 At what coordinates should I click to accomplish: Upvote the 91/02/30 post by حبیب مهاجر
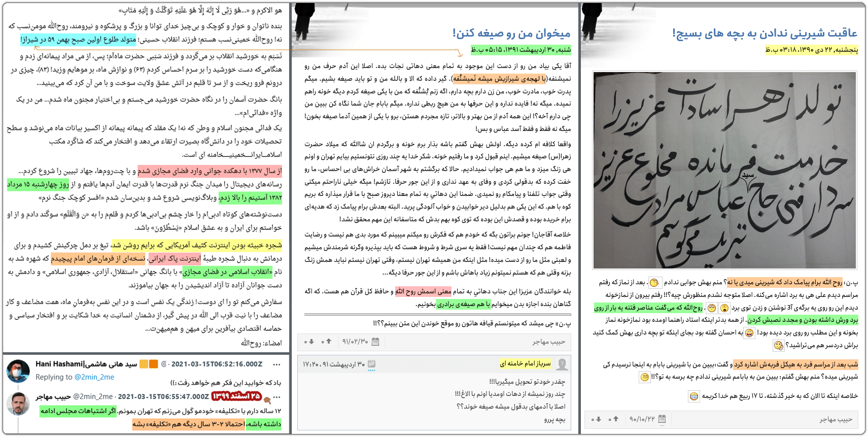point(328,342)
